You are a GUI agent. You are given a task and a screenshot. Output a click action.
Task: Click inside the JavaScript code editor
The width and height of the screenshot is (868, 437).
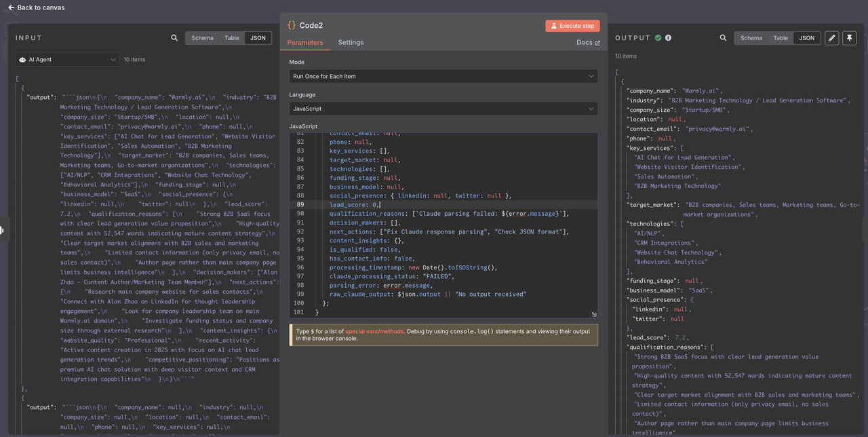[x=443, y=225]
